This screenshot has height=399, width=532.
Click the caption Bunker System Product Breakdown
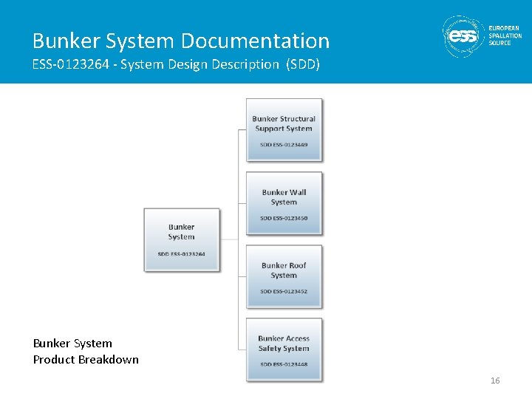pos(86,352)
